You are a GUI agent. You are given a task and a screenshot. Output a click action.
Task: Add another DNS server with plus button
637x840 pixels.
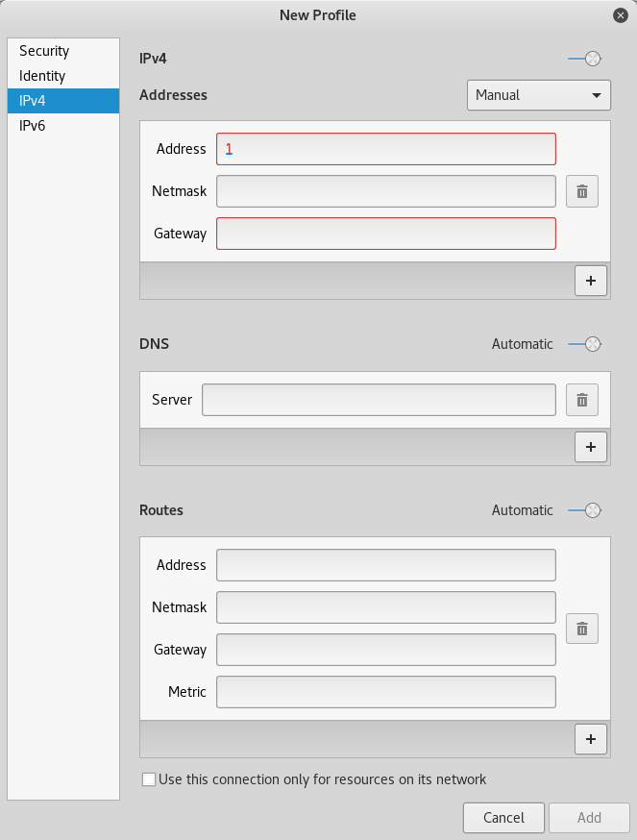point(590,447)
